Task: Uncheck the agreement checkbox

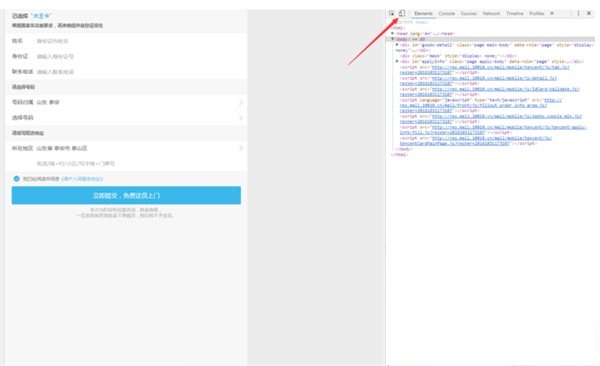Action: [x=16, y=179]
